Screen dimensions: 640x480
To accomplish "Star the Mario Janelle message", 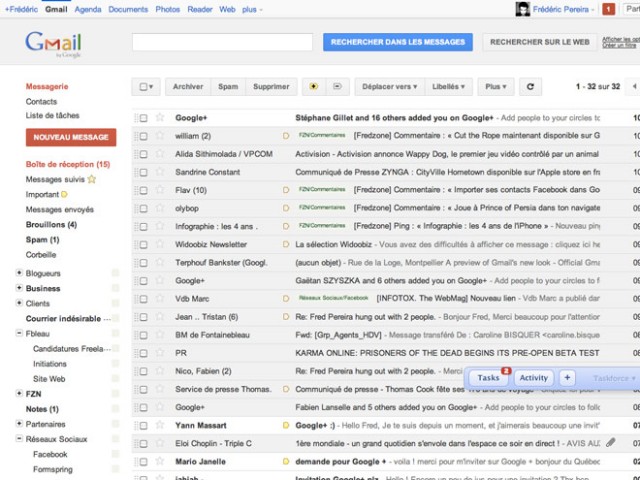I will point(160,461).
